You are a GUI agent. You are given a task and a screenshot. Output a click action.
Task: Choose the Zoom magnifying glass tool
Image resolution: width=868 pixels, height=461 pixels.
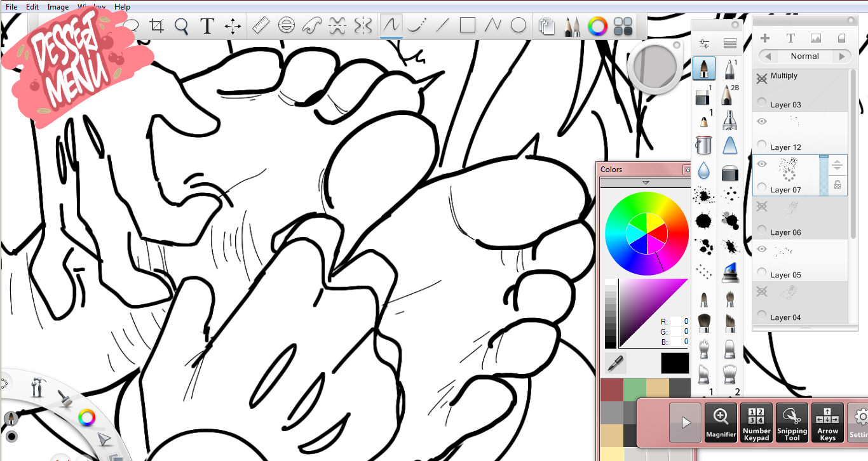pyautogui.click(x=182, y=26)
